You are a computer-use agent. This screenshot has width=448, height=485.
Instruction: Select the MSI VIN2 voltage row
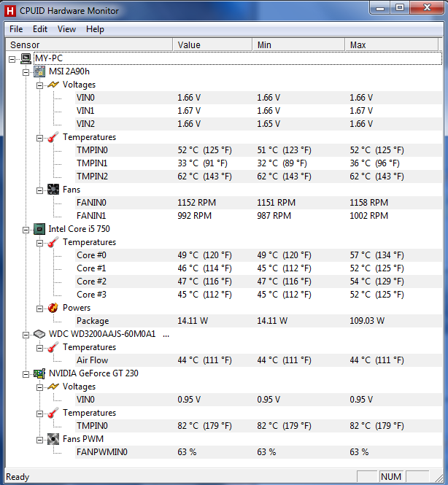click(x=258, y=124)
